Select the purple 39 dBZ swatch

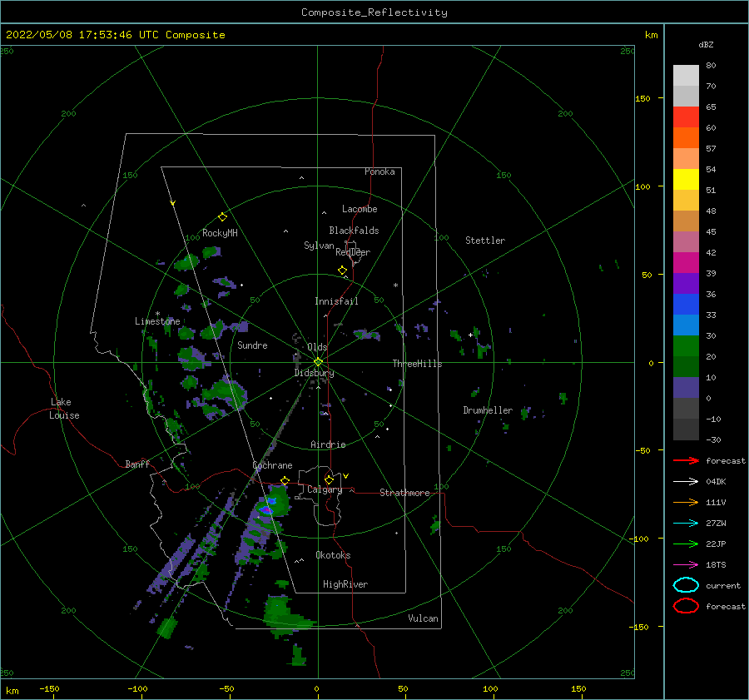(x=686, y=283)
